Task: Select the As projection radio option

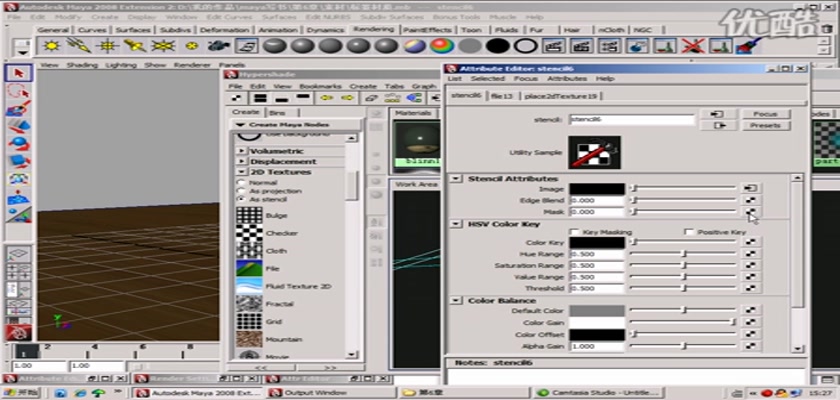Action: 242,191
